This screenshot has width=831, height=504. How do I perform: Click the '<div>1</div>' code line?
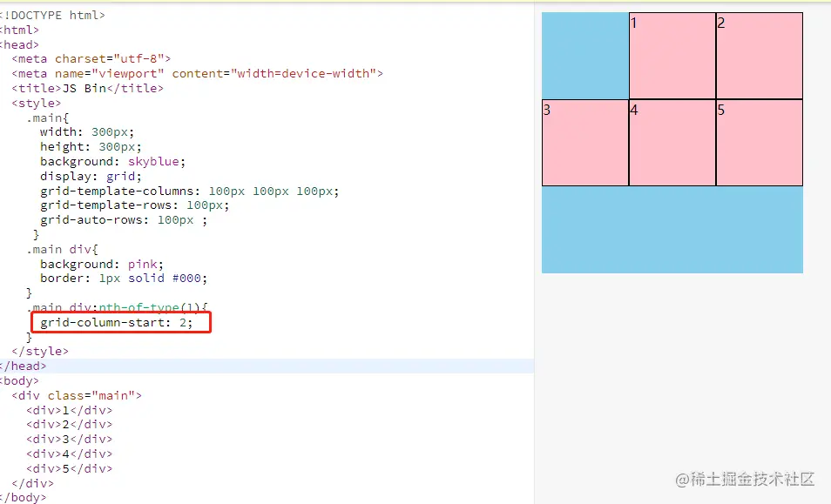(x=69, y=410)
